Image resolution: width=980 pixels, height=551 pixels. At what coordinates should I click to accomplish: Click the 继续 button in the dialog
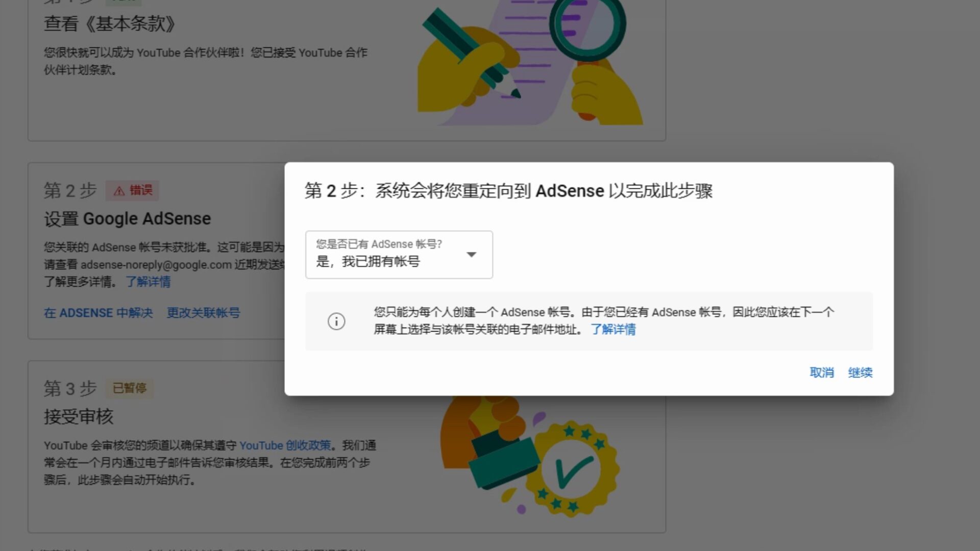(860, 373)
